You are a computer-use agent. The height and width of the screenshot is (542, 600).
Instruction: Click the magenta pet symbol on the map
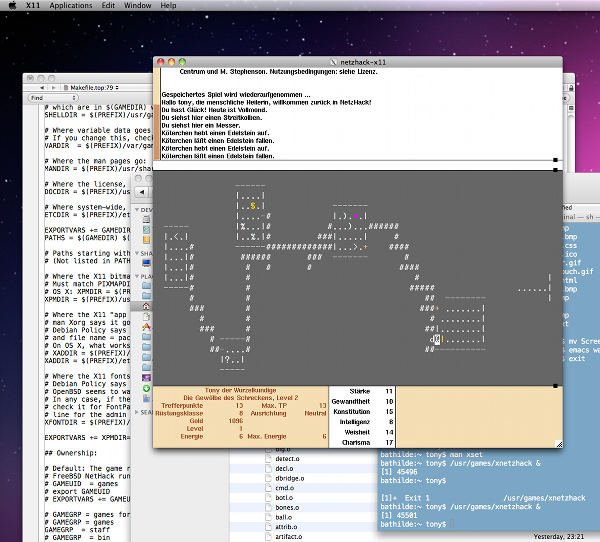pos(356,215)
